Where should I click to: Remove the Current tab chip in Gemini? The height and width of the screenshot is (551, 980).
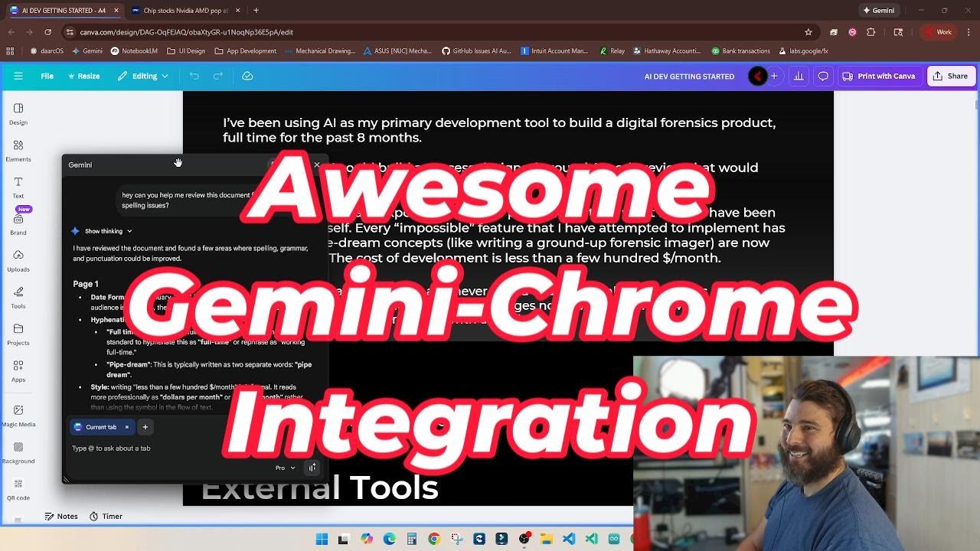pos(127,427)
